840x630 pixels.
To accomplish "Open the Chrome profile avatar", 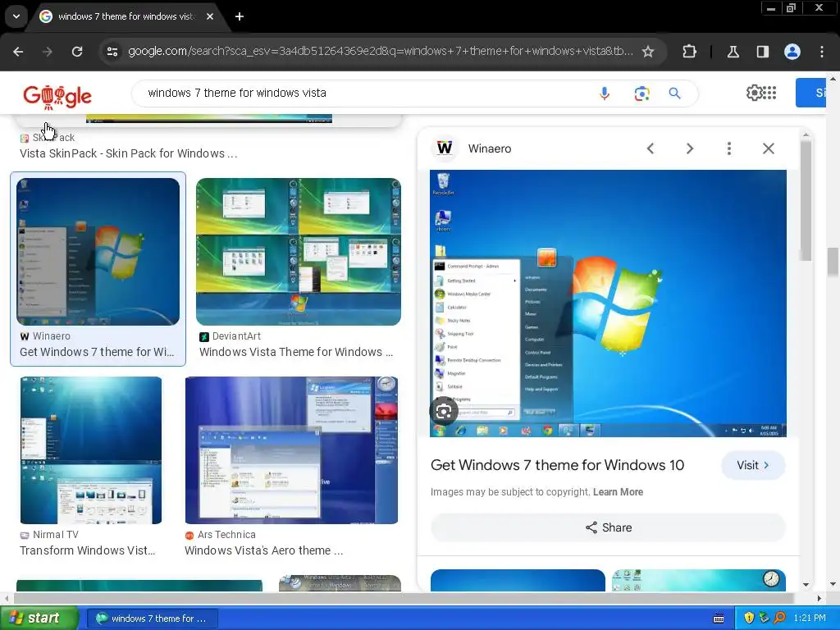I will click(x=792, y=52).
